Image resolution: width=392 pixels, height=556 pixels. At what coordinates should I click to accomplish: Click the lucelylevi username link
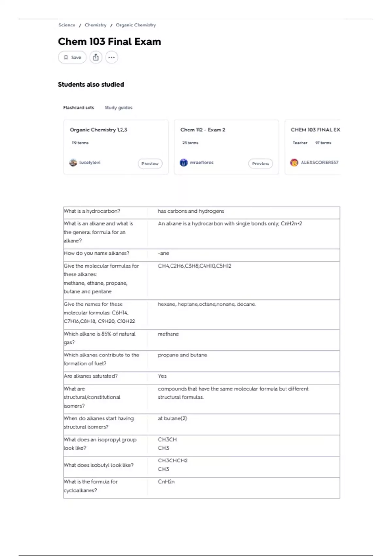click(x=90, y=163)
